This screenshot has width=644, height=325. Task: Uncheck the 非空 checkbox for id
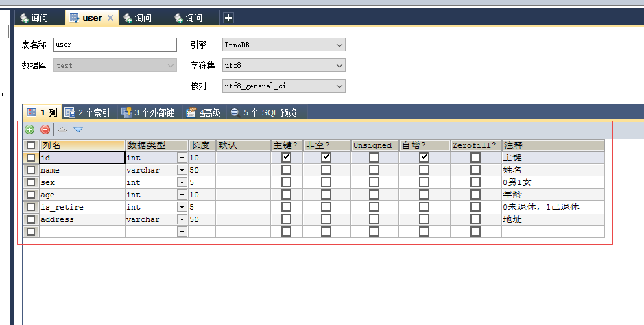tap(326, 157)
